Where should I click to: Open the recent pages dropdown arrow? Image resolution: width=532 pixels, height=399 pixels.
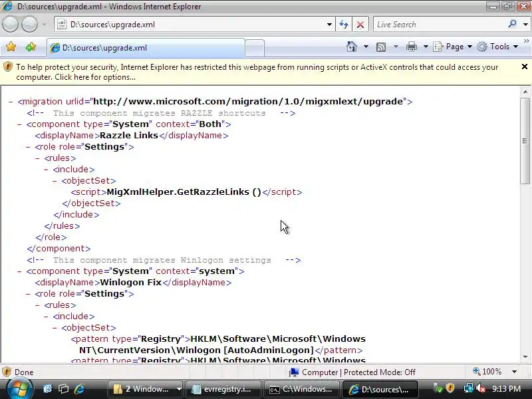click(45, 25)
